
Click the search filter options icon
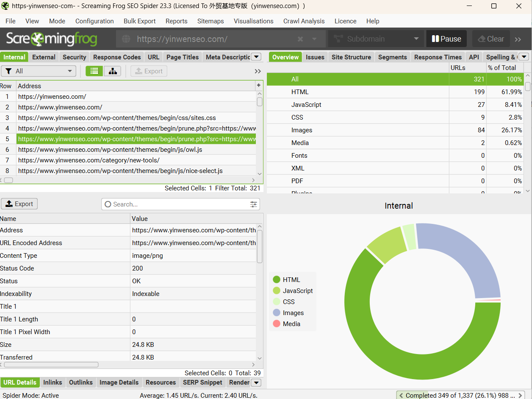(253, 204)
